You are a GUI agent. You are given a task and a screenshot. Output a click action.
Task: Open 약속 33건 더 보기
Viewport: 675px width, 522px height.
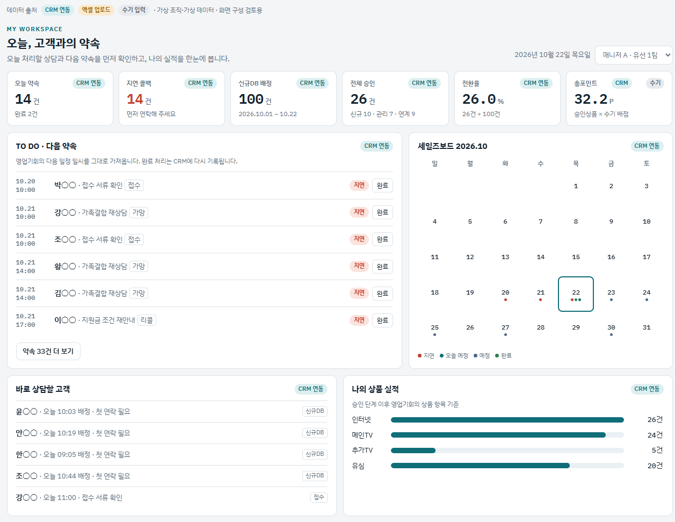click(48, 351)
